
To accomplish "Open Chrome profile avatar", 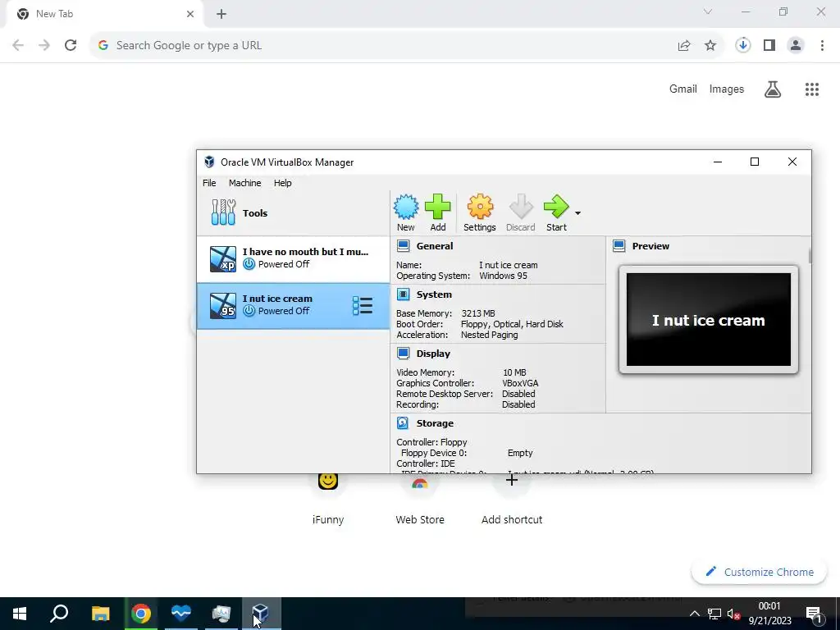I will pos(796,46).
